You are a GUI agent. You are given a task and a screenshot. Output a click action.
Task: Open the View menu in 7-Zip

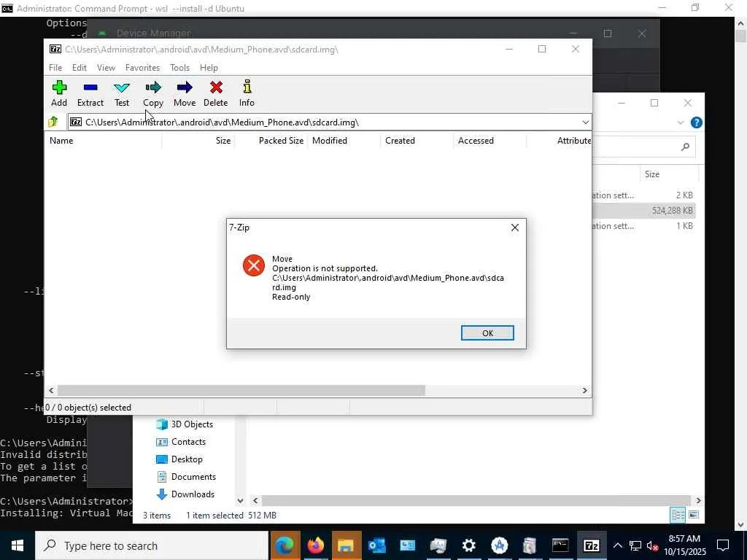[106, 68]
